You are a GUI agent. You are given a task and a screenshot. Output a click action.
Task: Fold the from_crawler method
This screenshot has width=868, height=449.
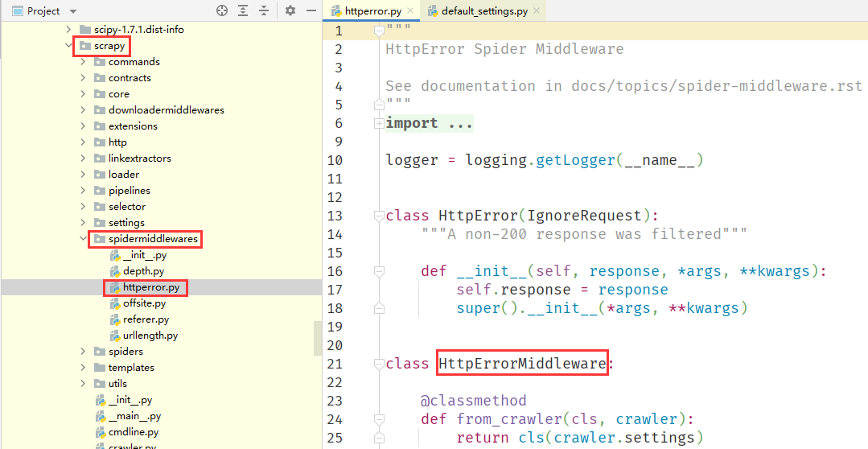[379, 419]
